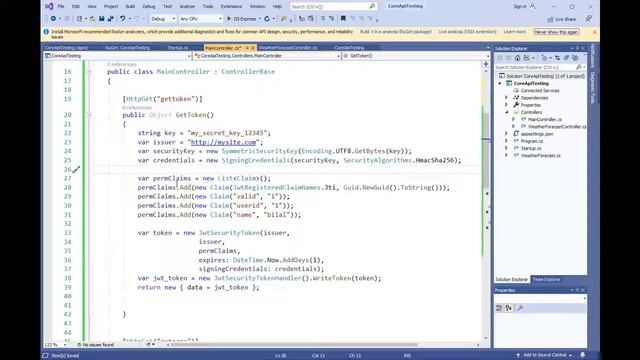Expand the Program.cs node arrow
Image resolution: width=640 pixels, height=360 pixels.
pos(507,141)
